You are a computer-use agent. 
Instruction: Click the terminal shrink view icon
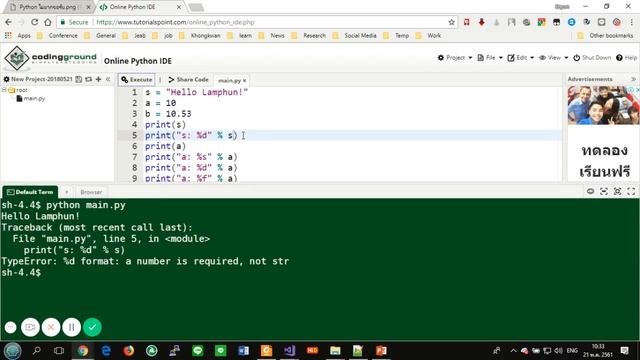pos(604,191)
